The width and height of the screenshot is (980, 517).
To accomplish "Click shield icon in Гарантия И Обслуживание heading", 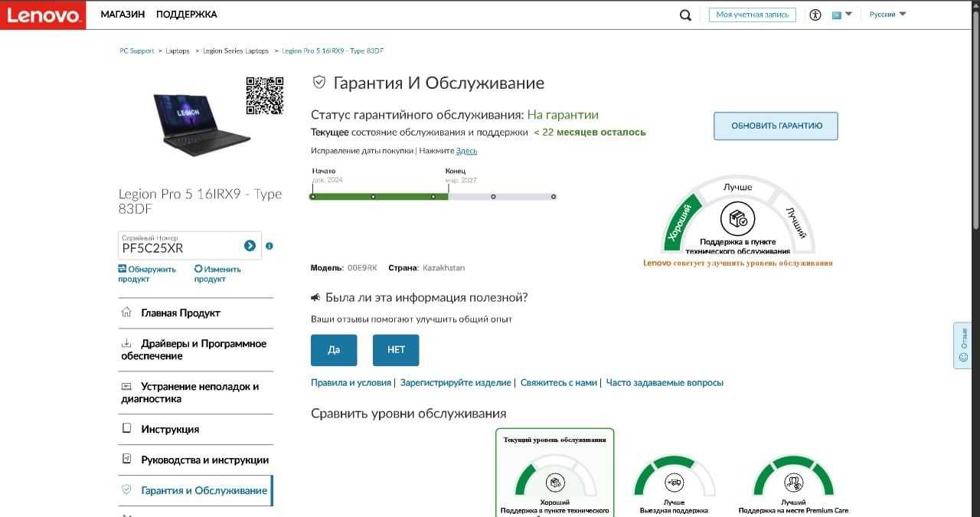I will pyautogui.click(x=319, y=83).
